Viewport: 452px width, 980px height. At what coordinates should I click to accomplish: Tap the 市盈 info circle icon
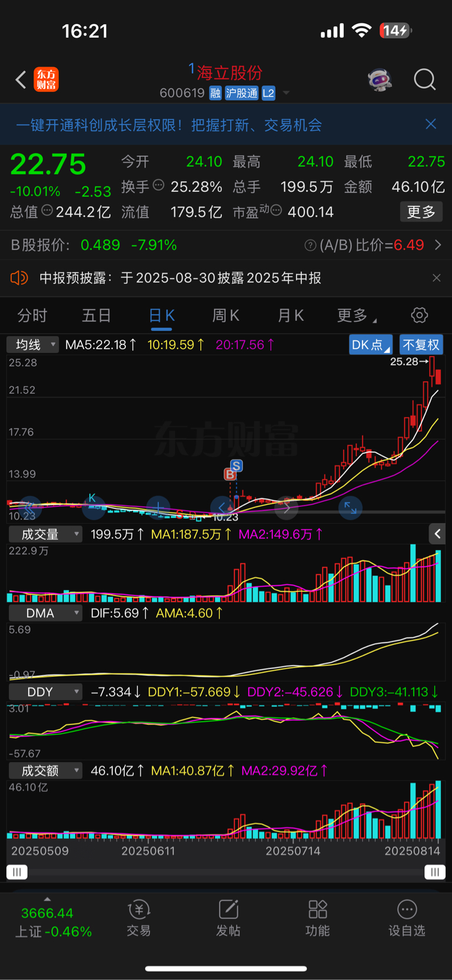pos(276,210)
